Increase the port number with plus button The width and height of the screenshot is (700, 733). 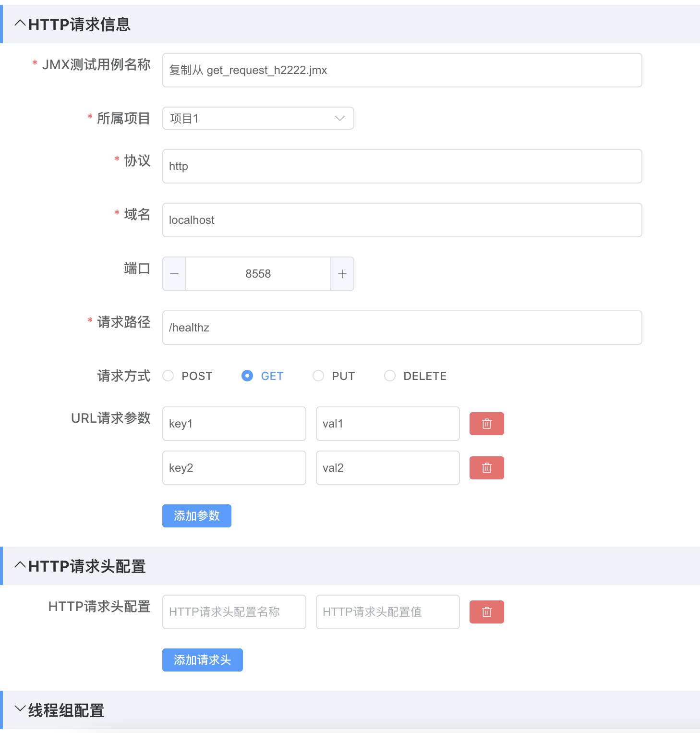pyautogui.click(x=342, y=274)
